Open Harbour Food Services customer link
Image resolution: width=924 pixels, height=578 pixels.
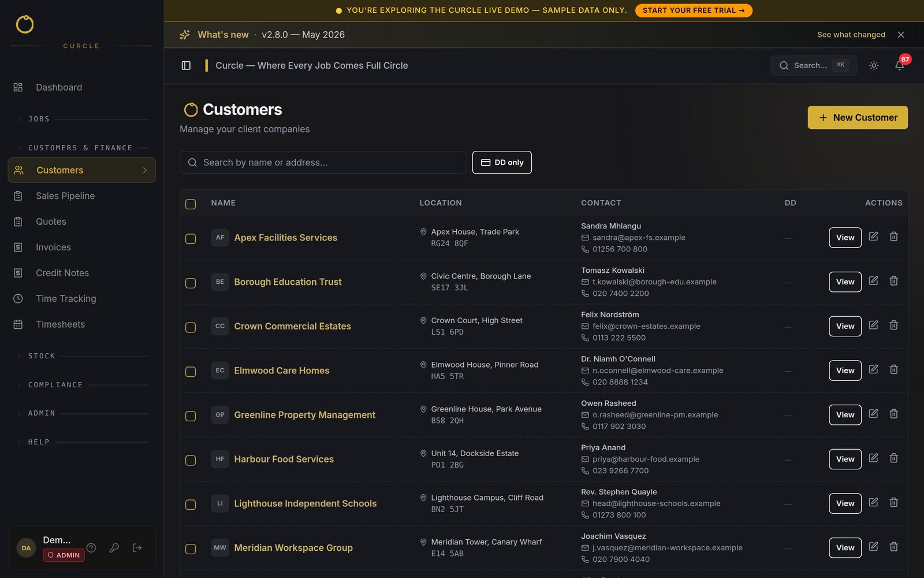coord(284,459)
